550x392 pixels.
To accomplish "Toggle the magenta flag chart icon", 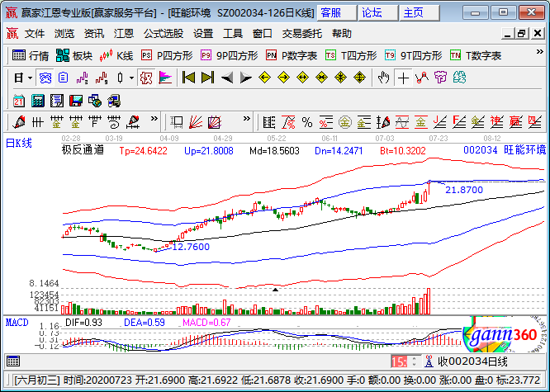I will coord(165,78).
